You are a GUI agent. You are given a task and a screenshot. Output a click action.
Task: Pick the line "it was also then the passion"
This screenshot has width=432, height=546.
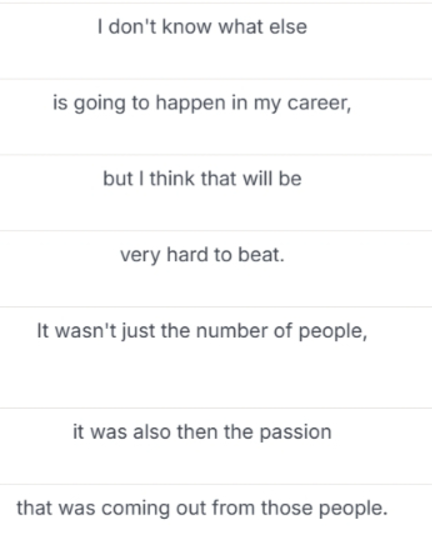(216, 446)
